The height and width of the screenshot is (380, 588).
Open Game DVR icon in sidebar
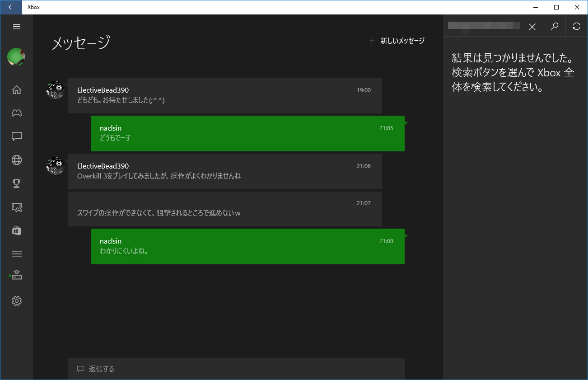point(17,207)
